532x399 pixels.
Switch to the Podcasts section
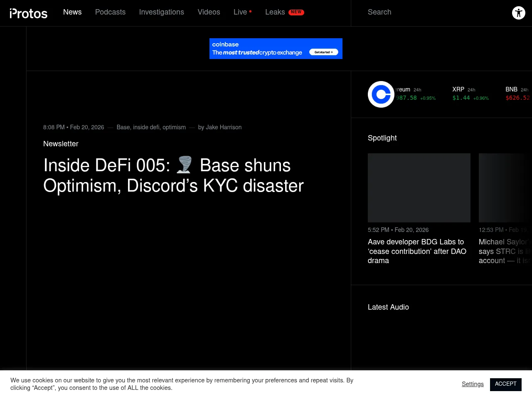(110, 12)
